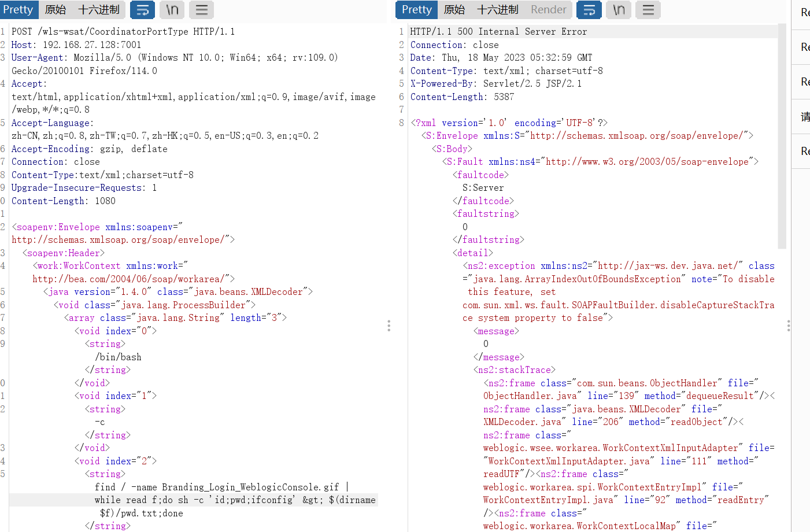The width and height of the screenshot is (810, 532).
Task: Click the Accept-Encoding: gzip, deflate header
Action: pos(90,149)
